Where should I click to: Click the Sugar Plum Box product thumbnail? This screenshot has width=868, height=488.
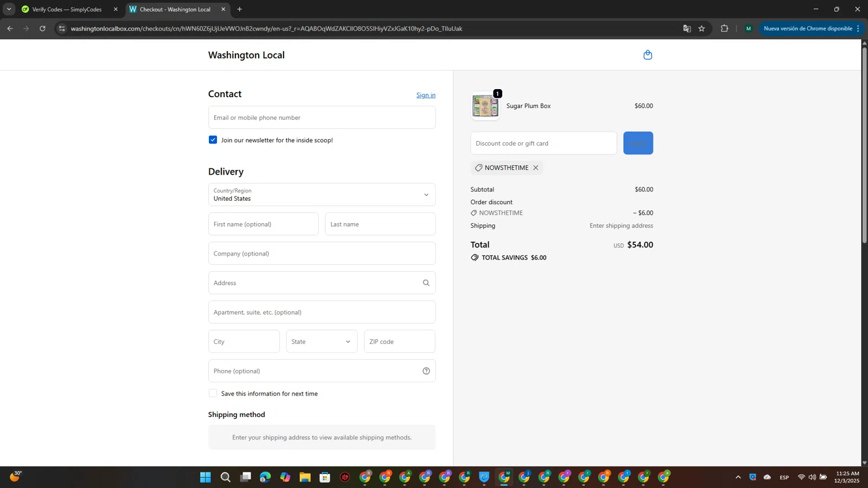point(485,106)
